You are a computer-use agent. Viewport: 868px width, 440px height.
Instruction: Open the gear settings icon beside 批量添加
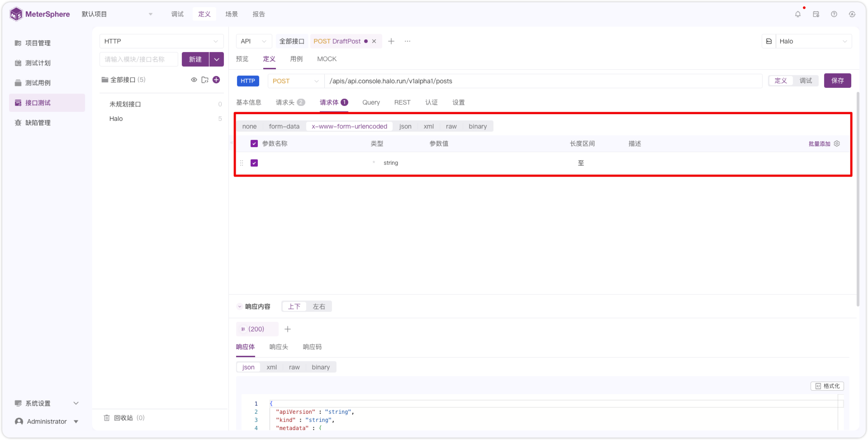[837, 143]
